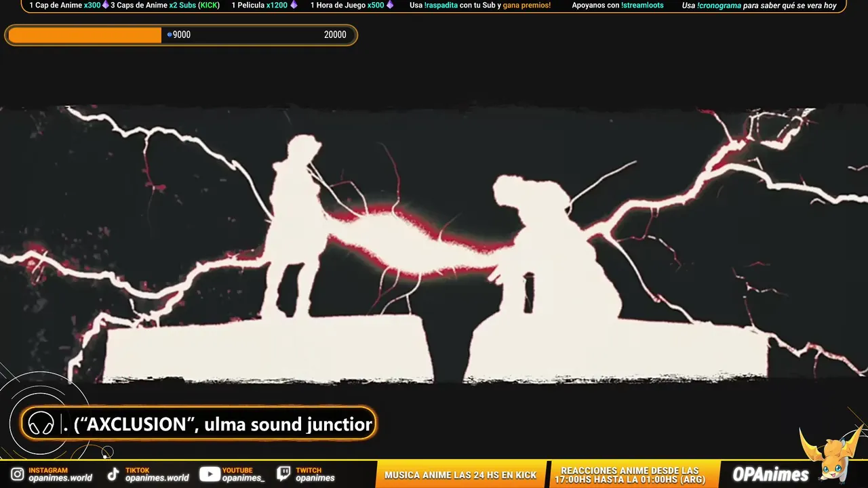Screen dimensions: 868x488
Task: Click the Twitch logo icon
Action: point(284,474)
